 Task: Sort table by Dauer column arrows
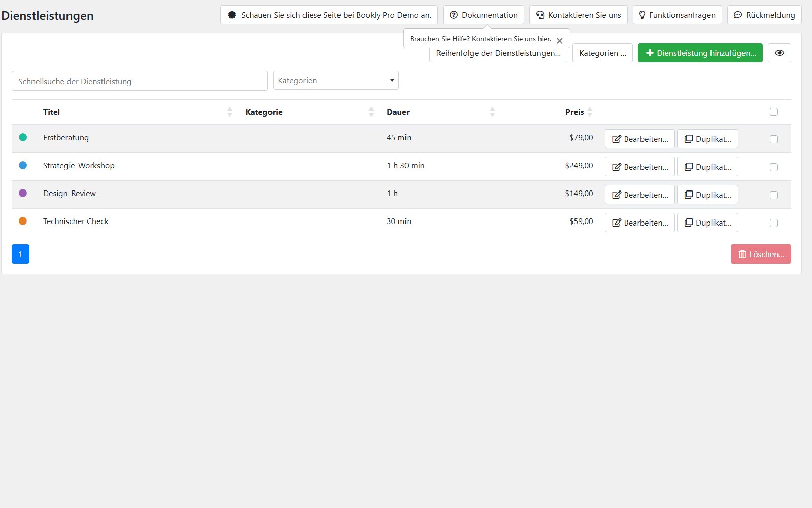point(492,112)
